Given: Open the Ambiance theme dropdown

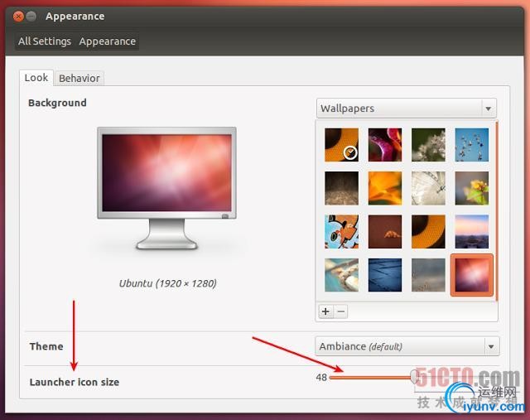Looking at the screenshot, I should [x=407, y=346].
